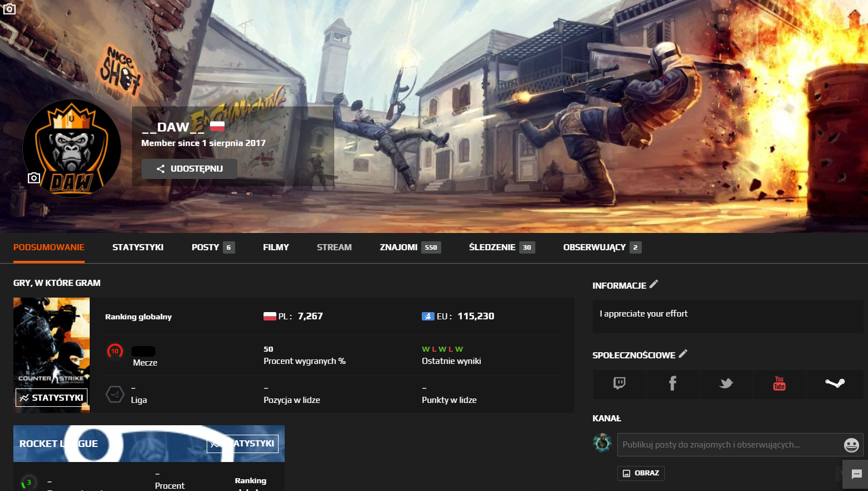Click the level 10 skill badge icon

[x=115, y=351]
